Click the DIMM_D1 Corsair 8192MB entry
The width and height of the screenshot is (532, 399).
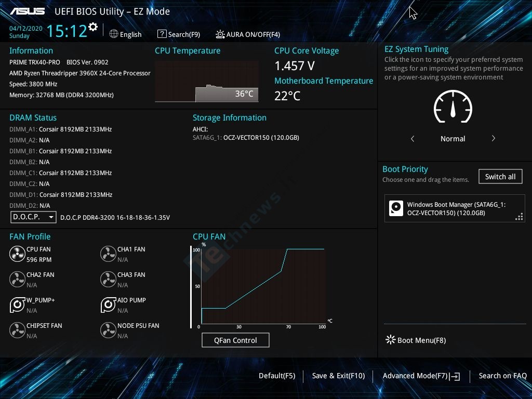[61, 195]
